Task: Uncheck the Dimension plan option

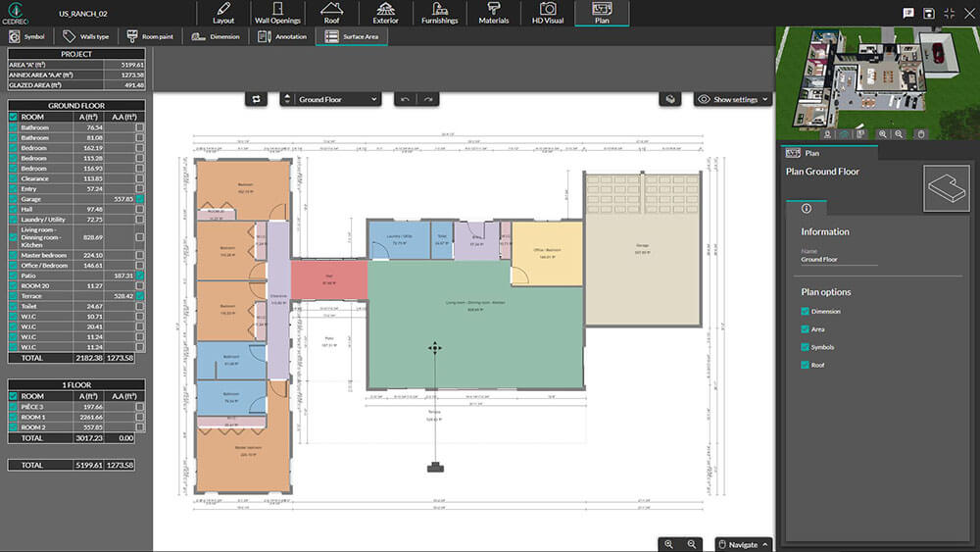Action: tap(806, 312)
